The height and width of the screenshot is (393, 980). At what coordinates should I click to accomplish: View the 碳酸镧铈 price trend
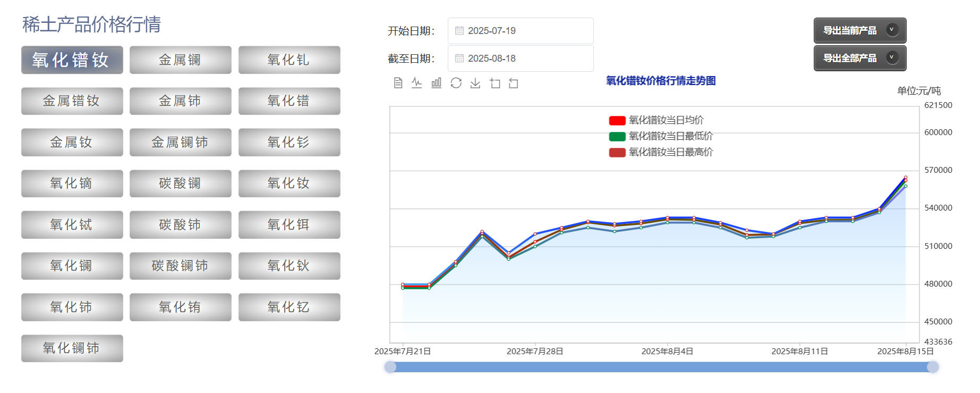click(x=181, y=266)
